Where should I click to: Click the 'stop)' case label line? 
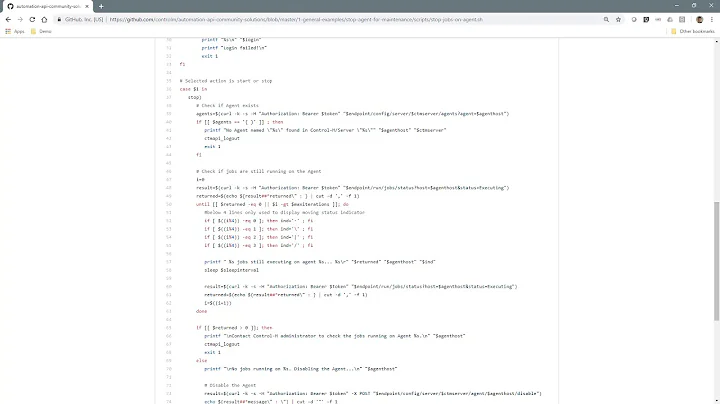point(194,97)
